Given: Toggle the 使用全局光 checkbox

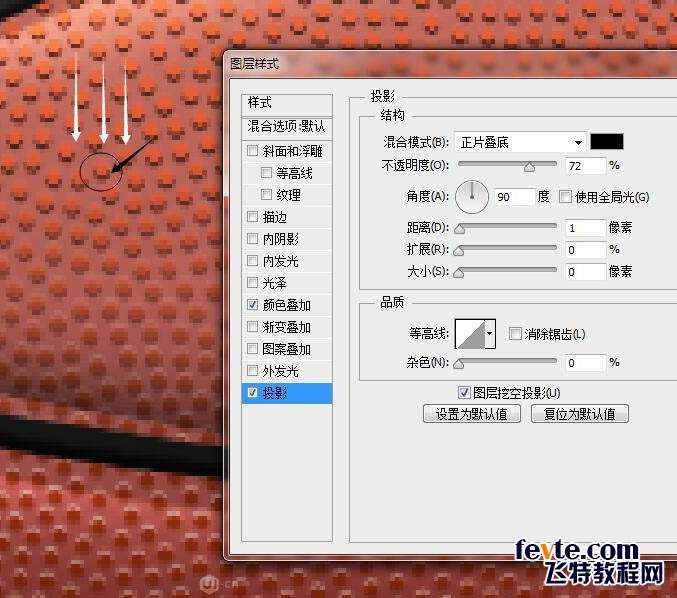Looking at the screenshot, I should 566,196.
